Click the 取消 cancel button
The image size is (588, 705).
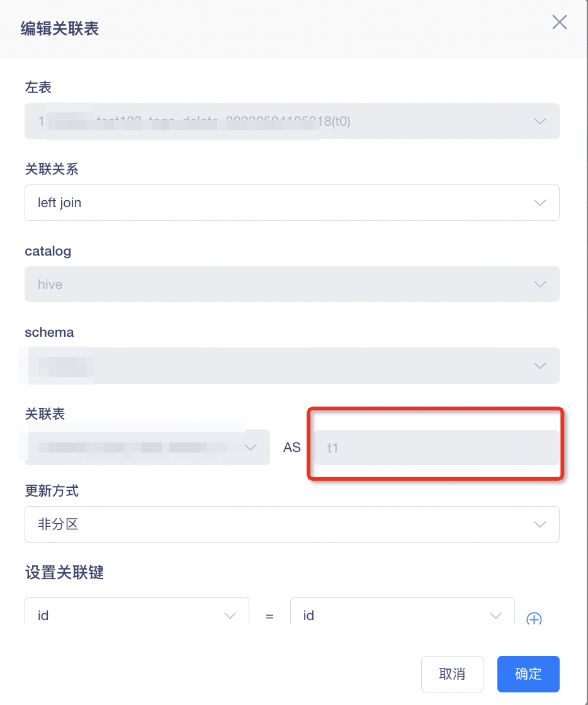tap(452, 674)
